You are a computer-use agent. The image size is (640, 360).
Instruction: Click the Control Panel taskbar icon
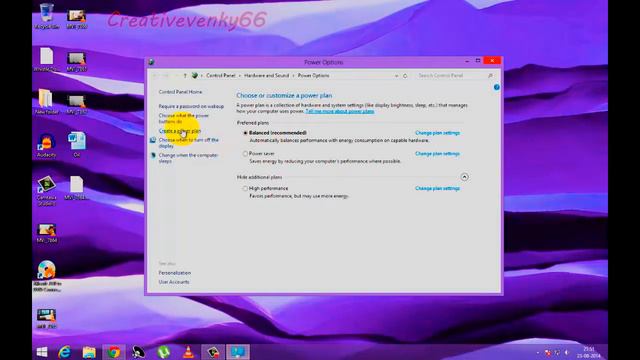tap(238, 352)
